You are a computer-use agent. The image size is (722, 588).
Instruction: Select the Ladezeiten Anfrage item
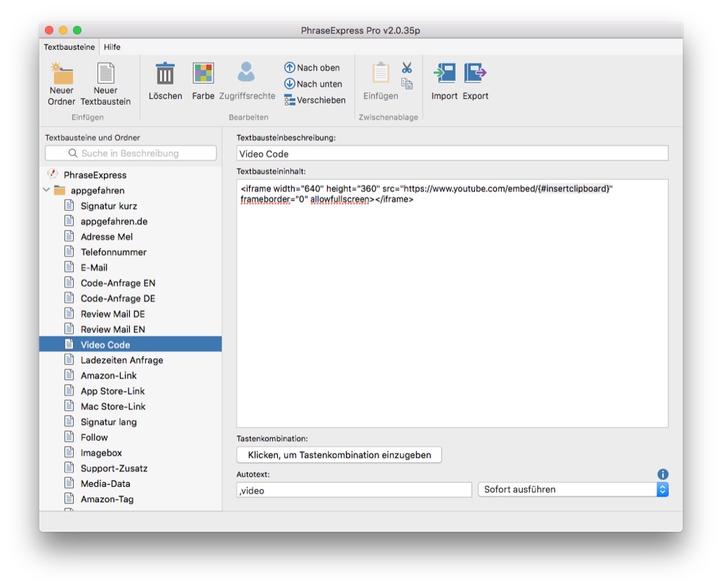[x=121, y=360]
